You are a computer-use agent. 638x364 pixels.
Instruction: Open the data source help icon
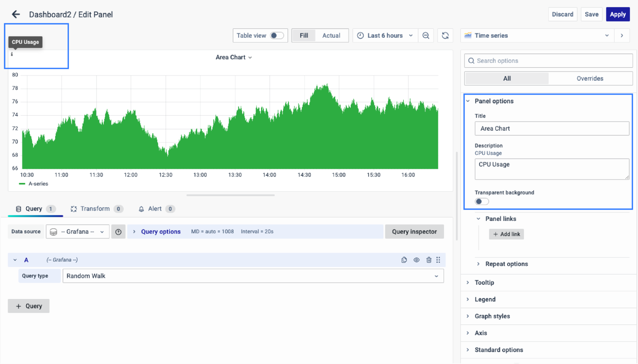click(118, 232)
